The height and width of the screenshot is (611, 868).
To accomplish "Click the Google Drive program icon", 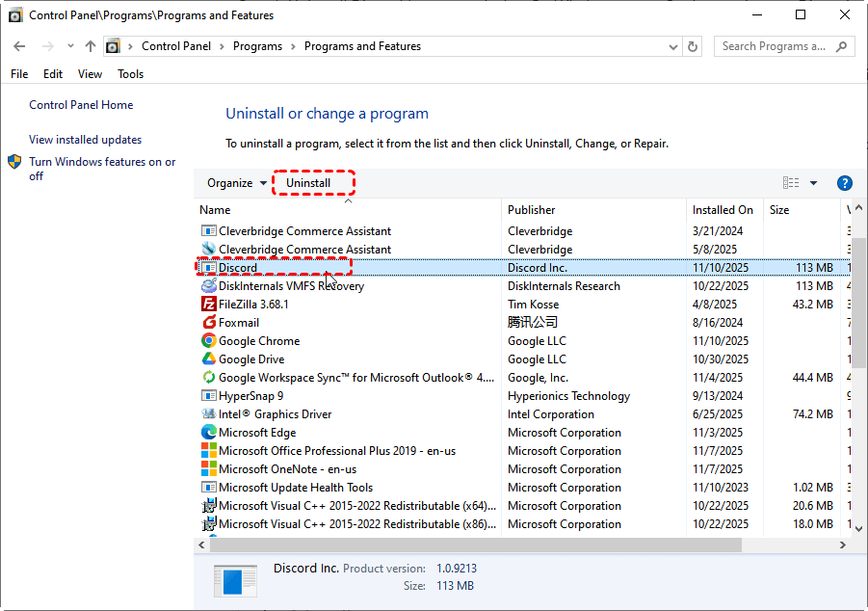I will pyautogui.click(x=209, y=359).
